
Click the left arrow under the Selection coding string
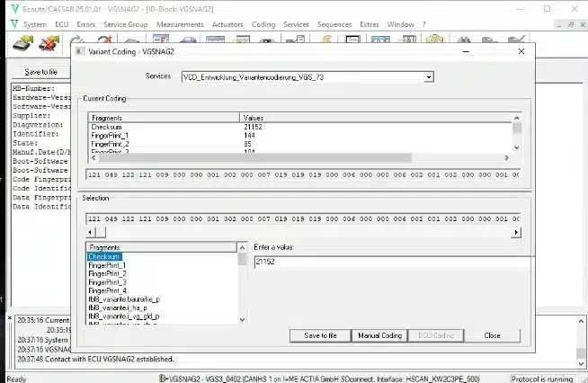(91, 233)
